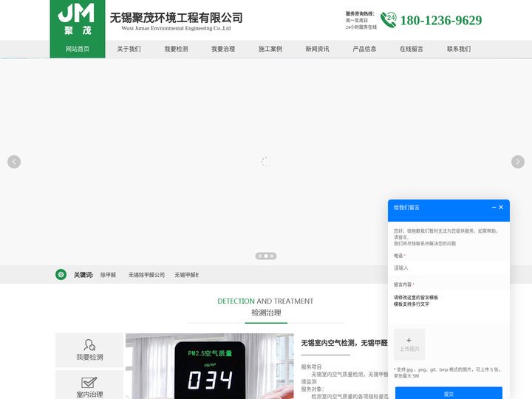This screenshot has width=532, height=399.
Task: Click the DETECTION AND TREATMENT heading
Action: pos(265,301)
